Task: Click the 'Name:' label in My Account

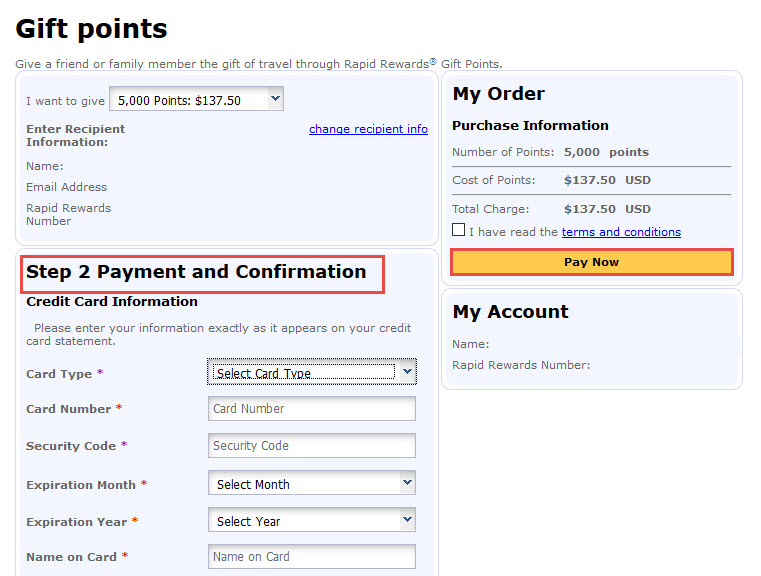Action: point(471,344)
